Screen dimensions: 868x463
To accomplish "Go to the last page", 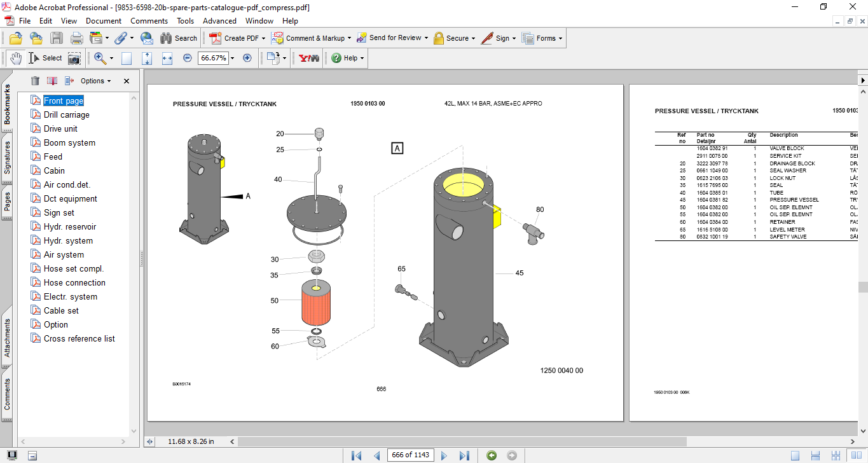I will pyautogui.click(x=464, y=455).
